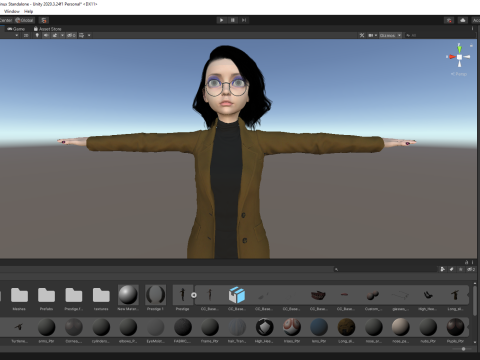
Task: Click the cloud services icon
Action: (463, 20)
